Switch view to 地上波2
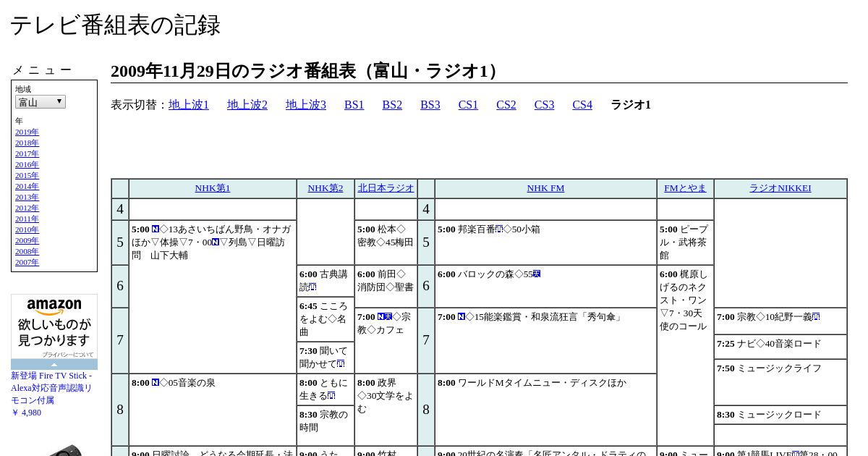 (x=247, y=105)
